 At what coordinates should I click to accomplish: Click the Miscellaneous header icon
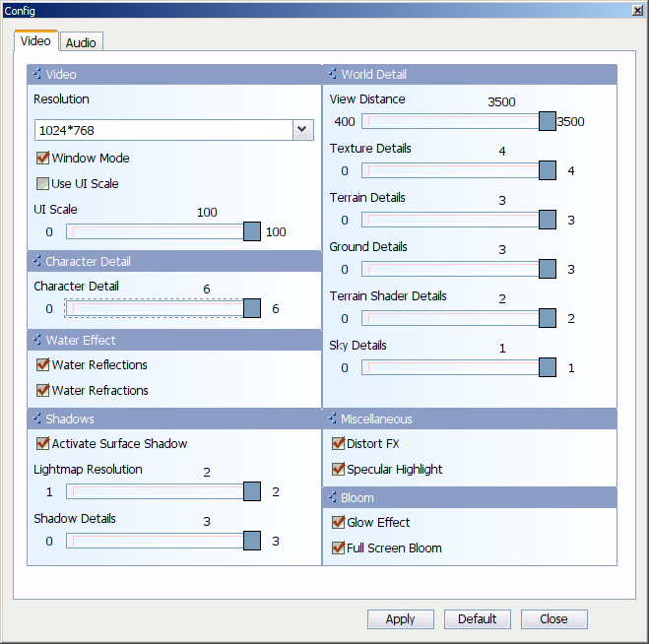(333, 419)
